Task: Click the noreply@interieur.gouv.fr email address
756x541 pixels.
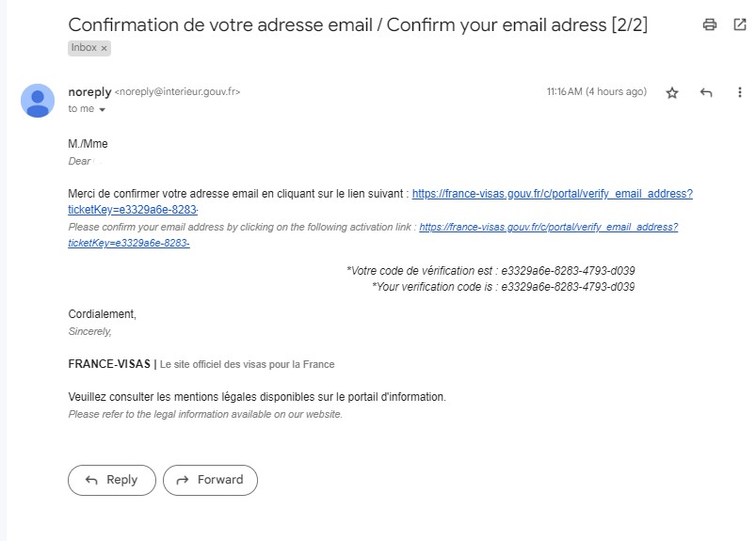Action: (x=177, y=91)
